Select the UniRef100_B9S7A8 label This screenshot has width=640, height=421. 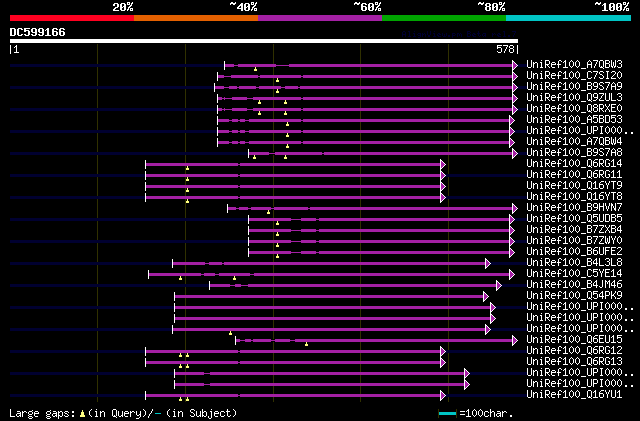[x=574, y=152]
